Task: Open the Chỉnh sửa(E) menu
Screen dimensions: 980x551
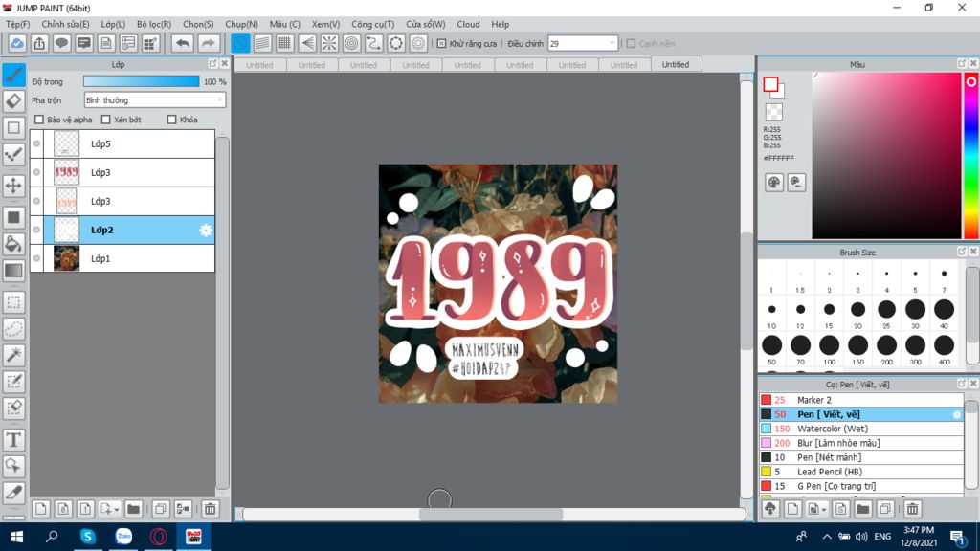Action: click(65, 24)
